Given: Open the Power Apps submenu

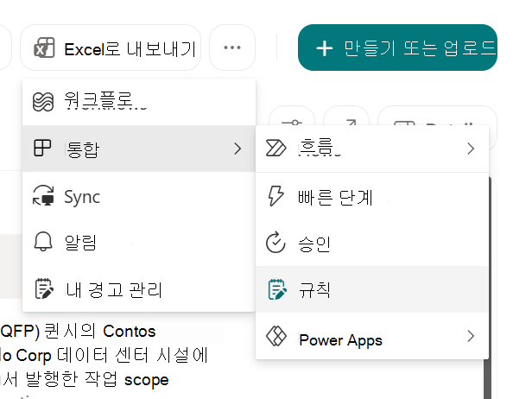Looking at the screenshot, I should [x=372, y=336].
